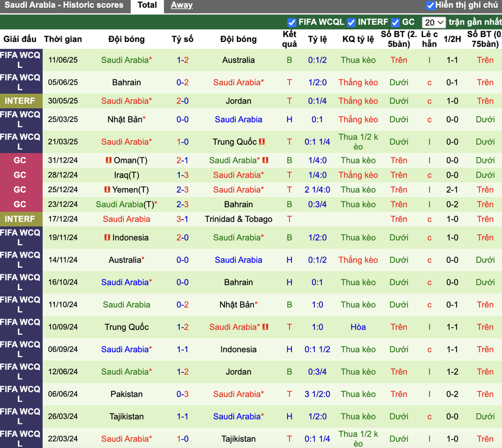Image resolution: width=502 pixels, height=448 pixels.
Task: Toggle the GC filter checkbox
Action: click(x=396, y=22)
